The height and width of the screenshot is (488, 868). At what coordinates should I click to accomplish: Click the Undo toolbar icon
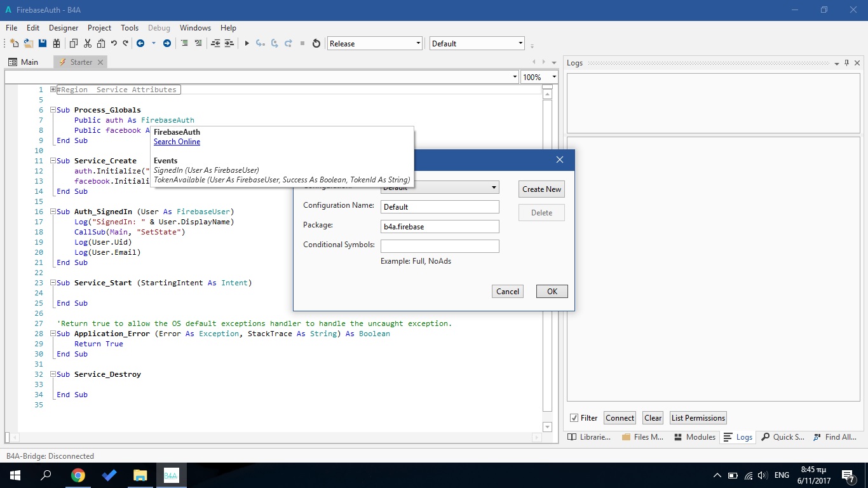point(114,43)
